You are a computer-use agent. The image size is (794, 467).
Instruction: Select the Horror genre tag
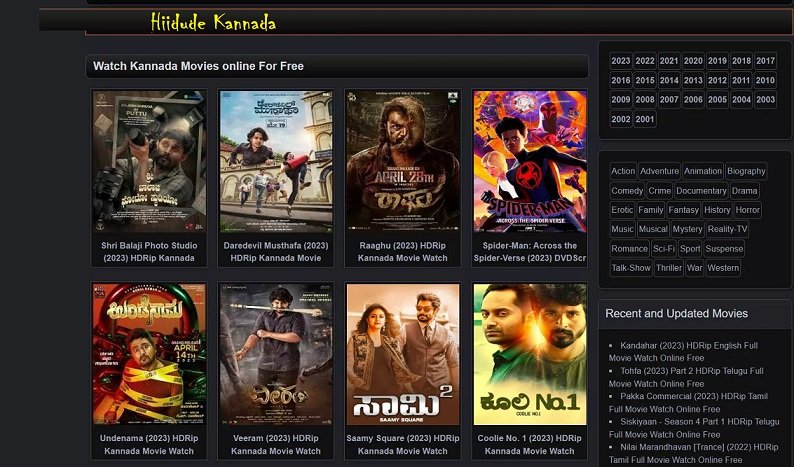747,210
